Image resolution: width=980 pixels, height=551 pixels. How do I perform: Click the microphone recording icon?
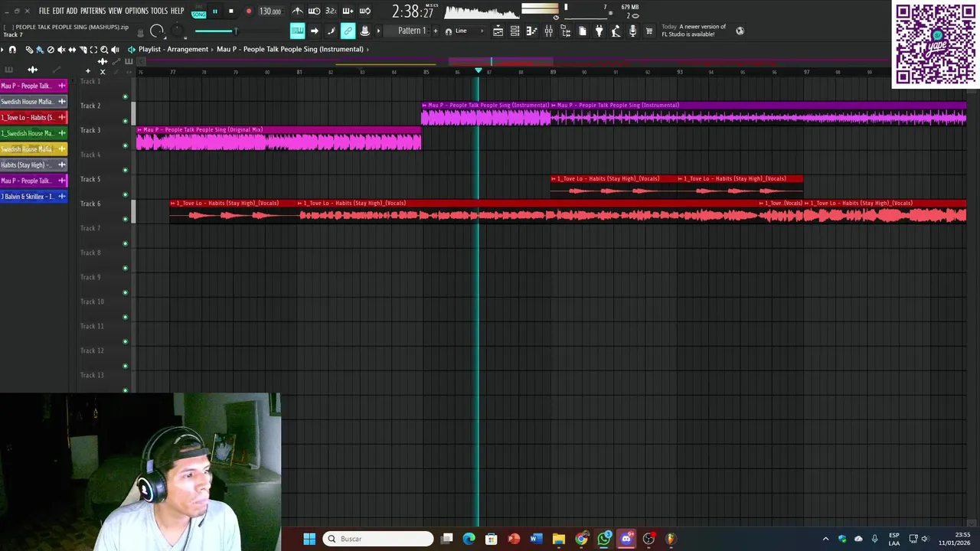pyautogui.click(x=632, y=31)
